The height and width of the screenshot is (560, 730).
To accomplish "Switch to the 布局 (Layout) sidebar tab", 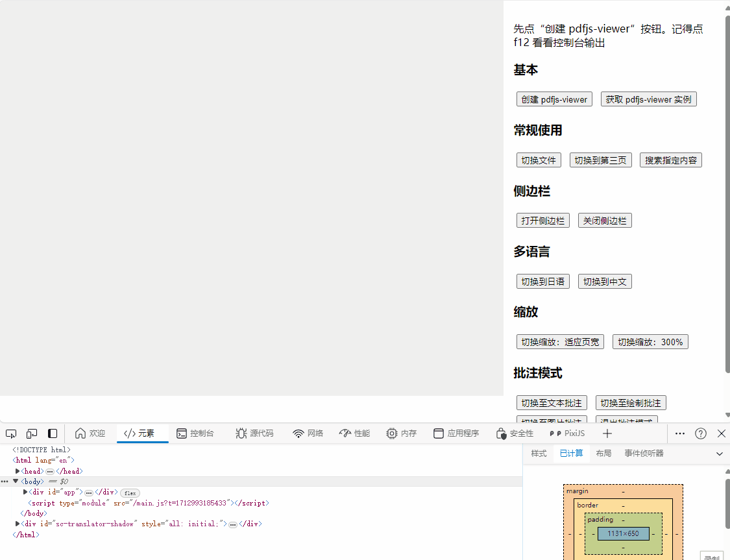I will pyautogui.click(x=603, y=454).
